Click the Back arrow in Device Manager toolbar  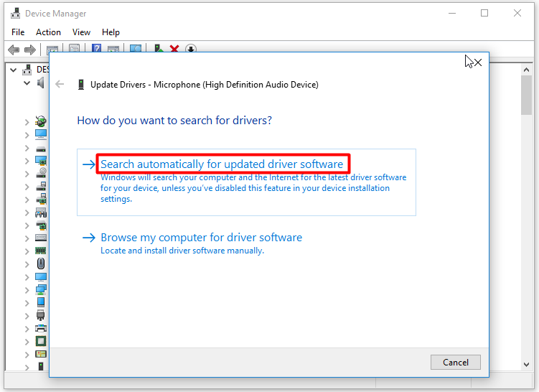tap(14, 50)
